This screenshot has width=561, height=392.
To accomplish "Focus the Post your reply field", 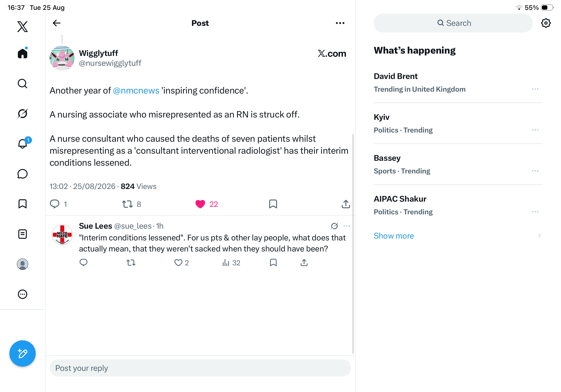I will pos(200,368).
